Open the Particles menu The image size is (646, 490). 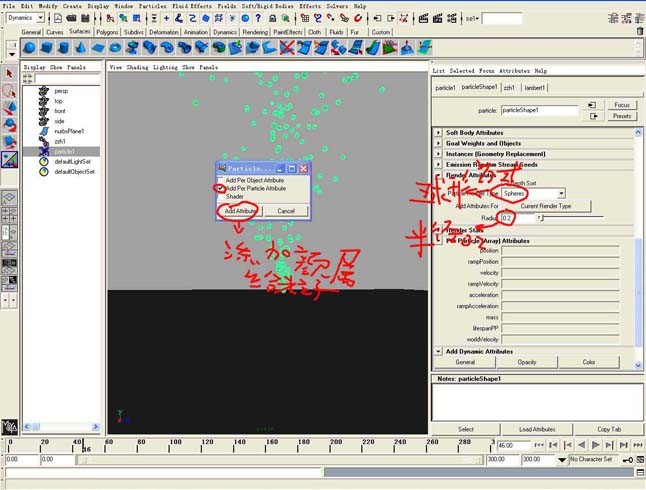click(152, 6)
